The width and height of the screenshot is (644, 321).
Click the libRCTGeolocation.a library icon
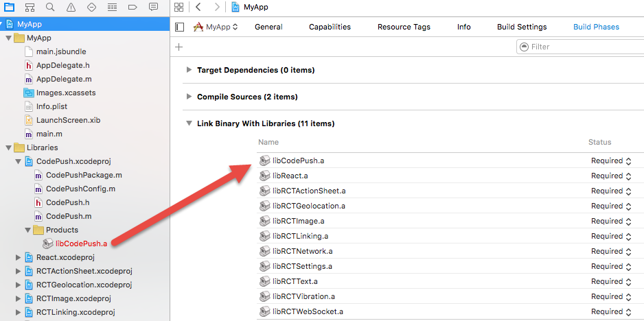(265, 206)
